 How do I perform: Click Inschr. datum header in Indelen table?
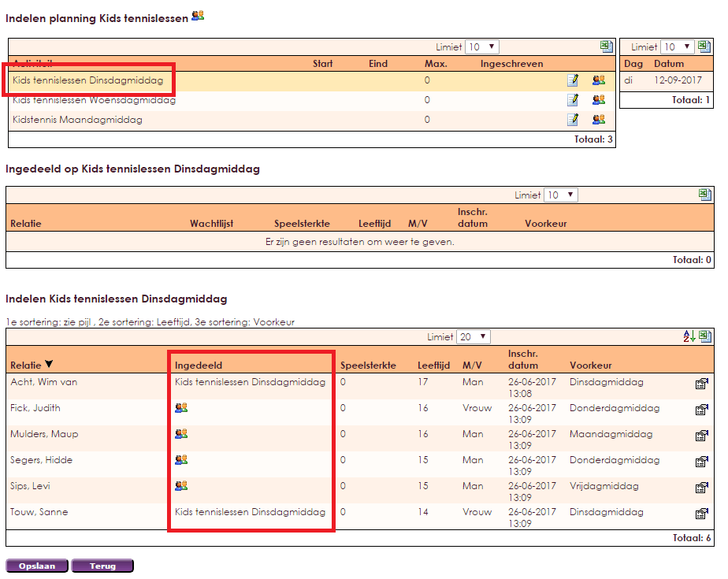(x=523, y=359)
